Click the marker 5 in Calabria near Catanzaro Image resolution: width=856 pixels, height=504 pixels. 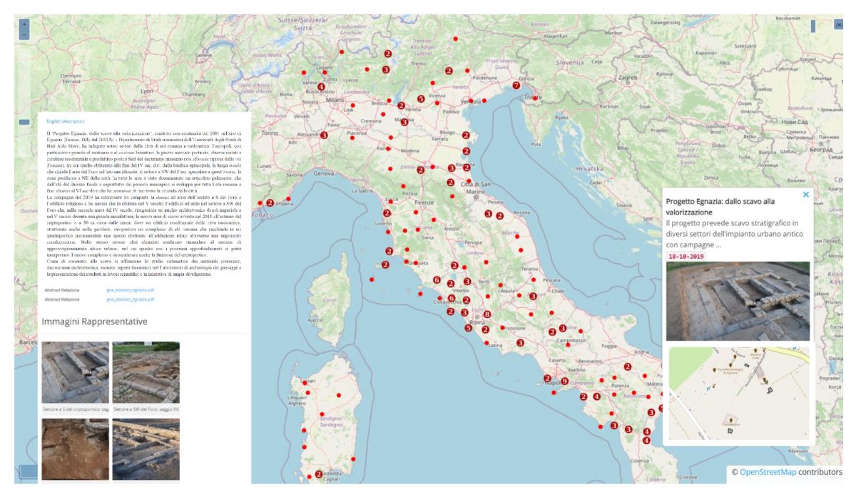point(661,408)
